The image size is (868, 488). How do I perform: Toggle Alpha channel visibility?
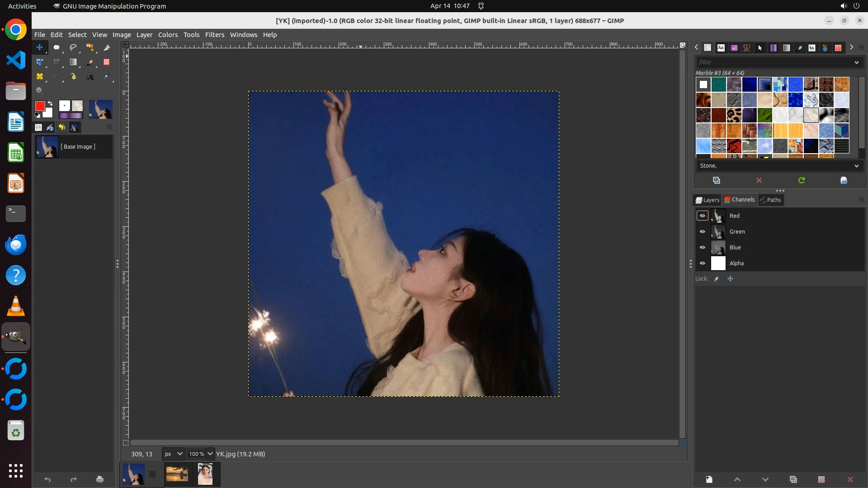point(702,263)
